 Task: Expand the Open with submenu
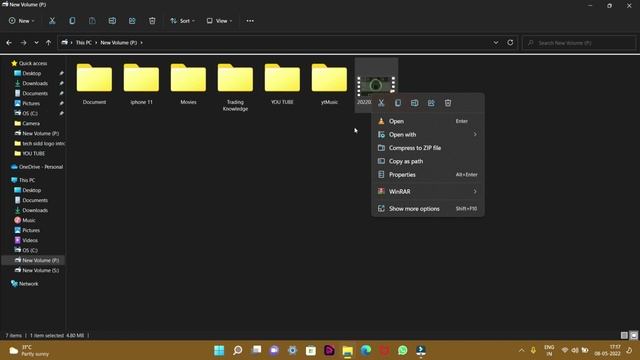[x=475, y=134]
